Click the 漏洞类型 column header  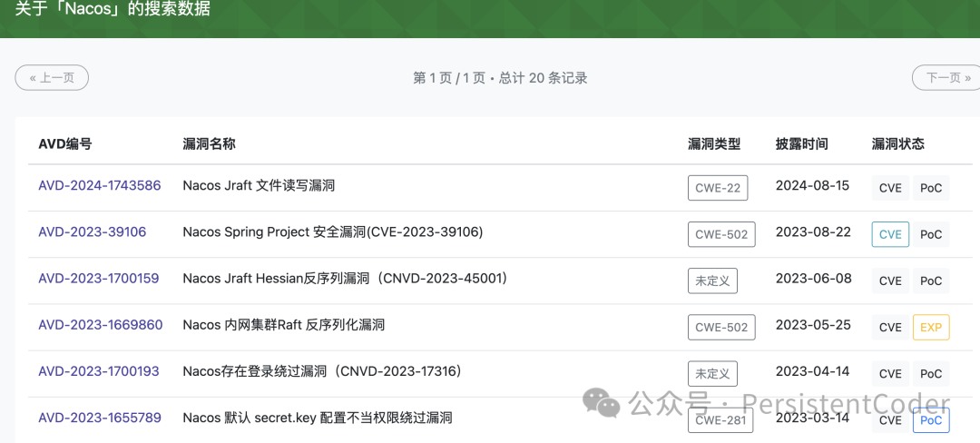click(x=714, y=143)
